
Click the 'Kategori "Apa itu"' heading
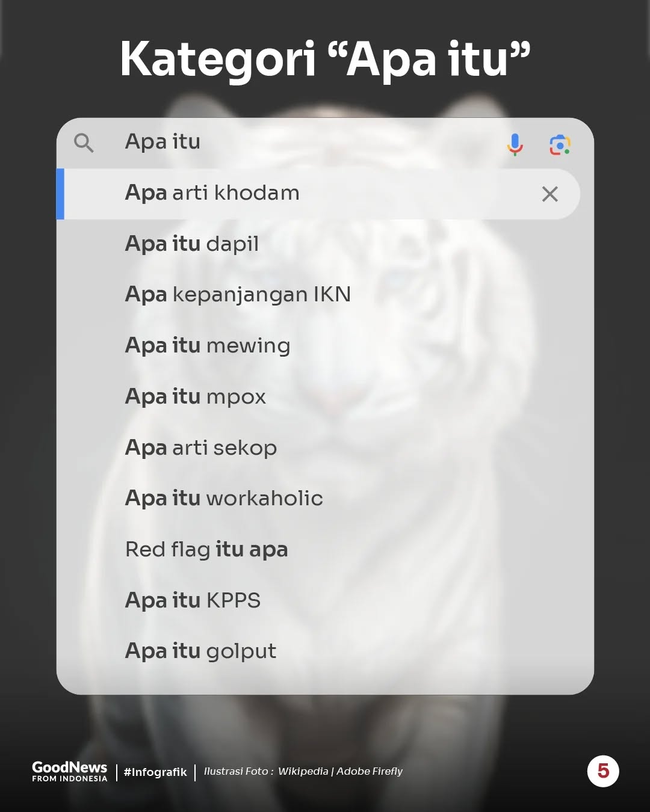(x=325, y=60)
